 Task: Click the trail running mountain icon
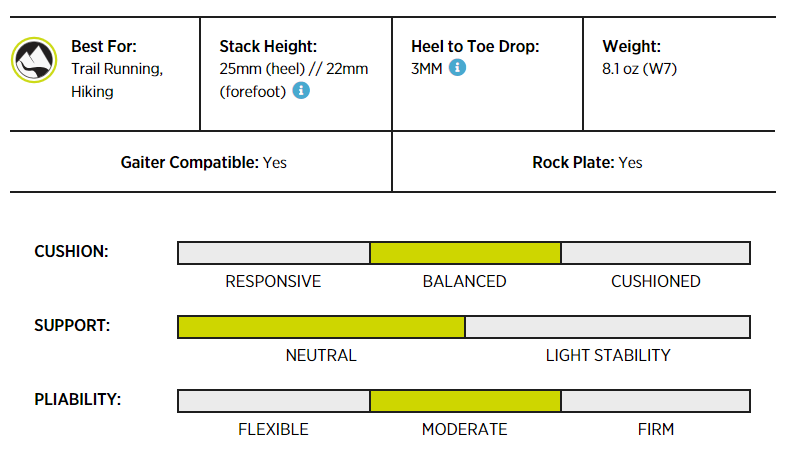pos(34,60)
